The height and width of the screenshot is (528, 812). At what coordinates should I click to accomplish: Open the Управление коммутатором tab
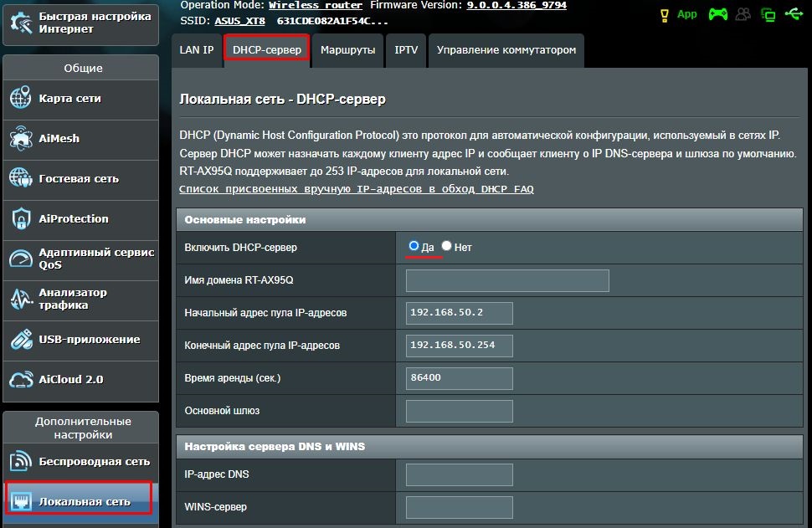[506, 50]
